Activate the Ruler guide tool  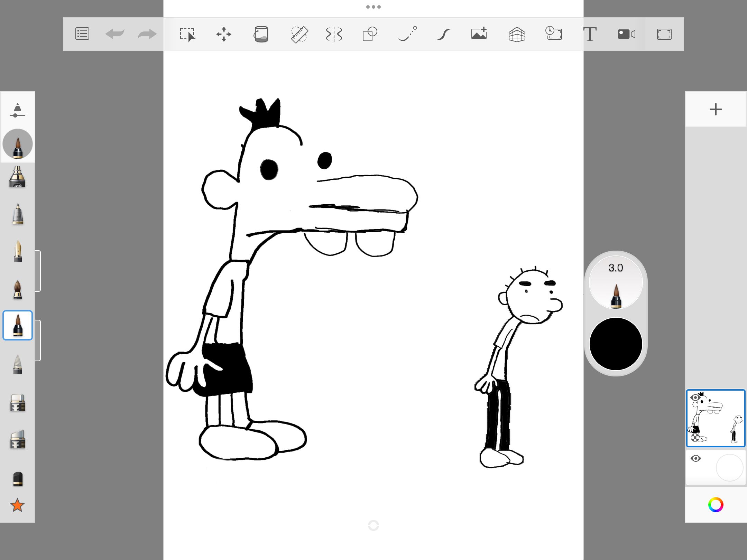click(299, 34)
